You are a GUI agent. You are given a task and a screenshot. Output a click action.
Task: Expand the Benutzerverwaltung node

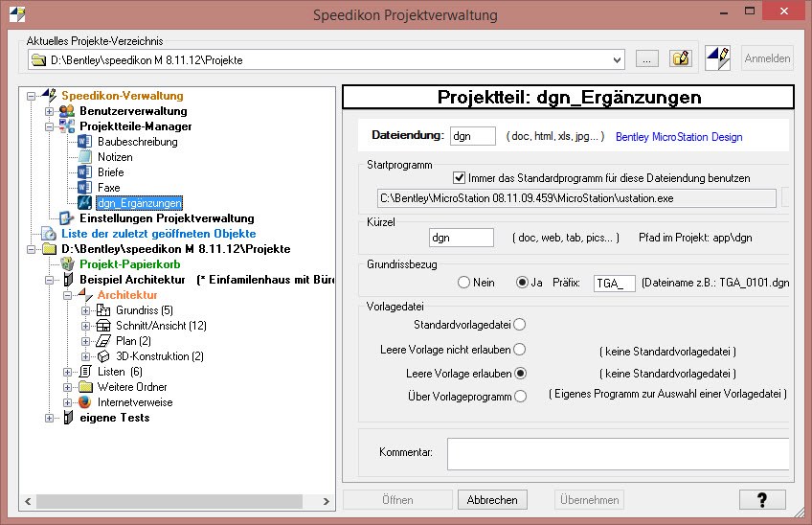[x=49, y=111]
